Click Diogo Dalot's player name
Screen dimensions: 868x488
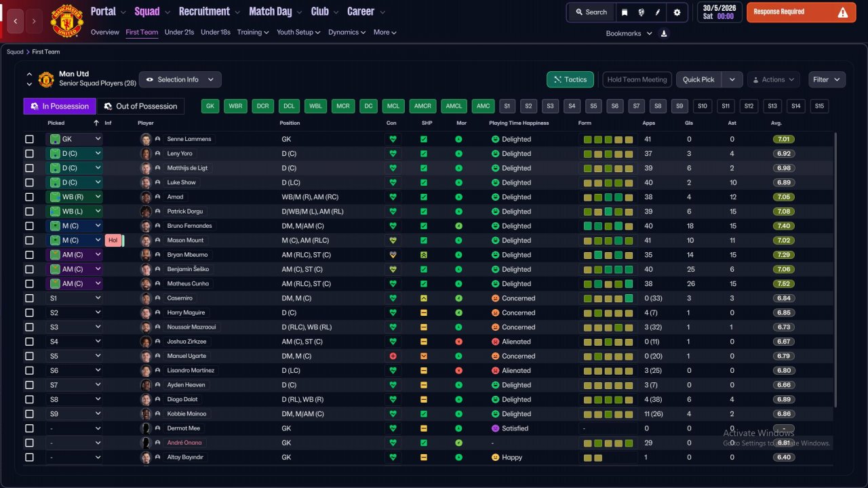click(182, 400)
